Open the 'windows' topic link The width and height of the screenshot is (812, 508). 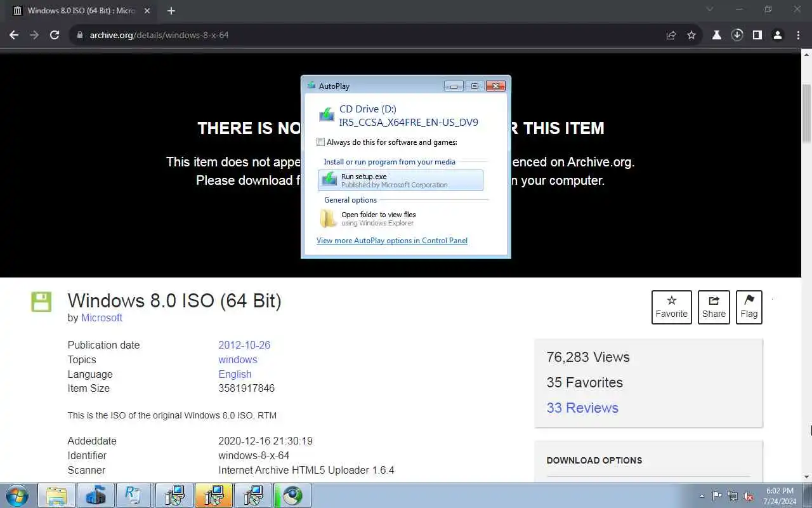[x=238, y=359]
